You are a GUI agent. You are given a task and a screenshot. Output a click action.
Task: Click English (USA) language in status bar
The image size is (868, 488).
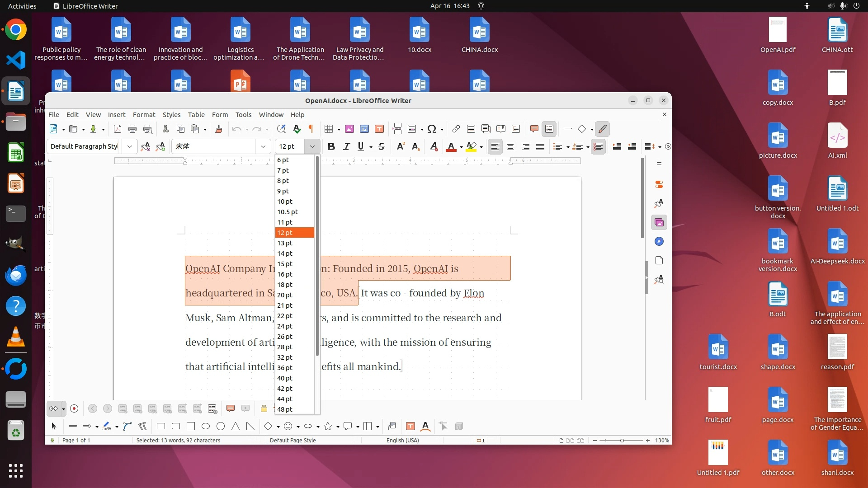(x=402, y=441)
